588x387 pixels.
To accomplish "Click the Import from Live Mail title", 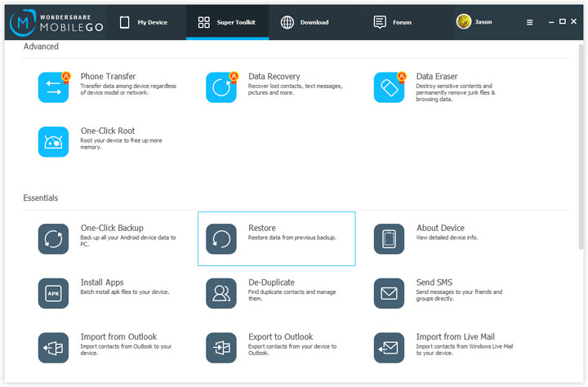I will click(455, 336).
